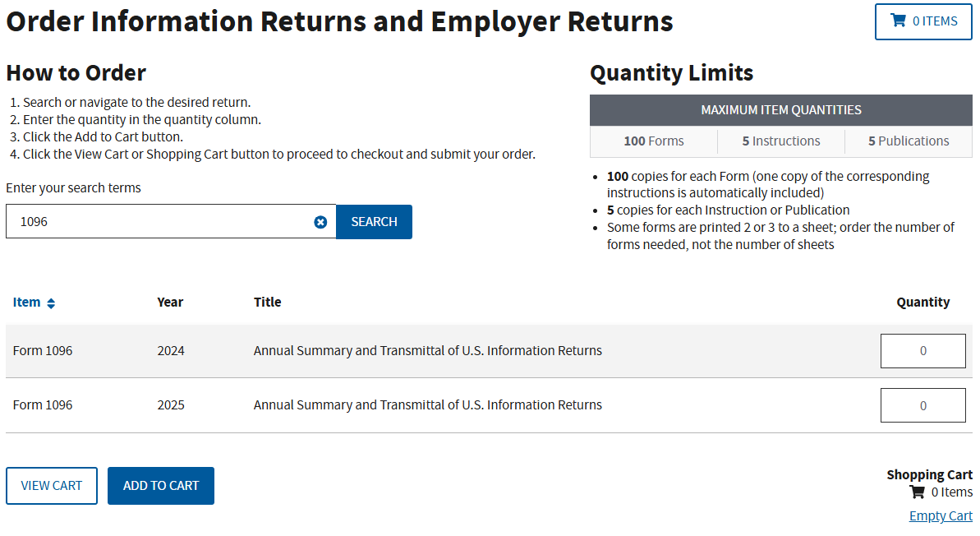Click the MAXIMUM ITEM QUANTITIES header bar
Viewport: 980px width, 536px height.
pos(780,109)
